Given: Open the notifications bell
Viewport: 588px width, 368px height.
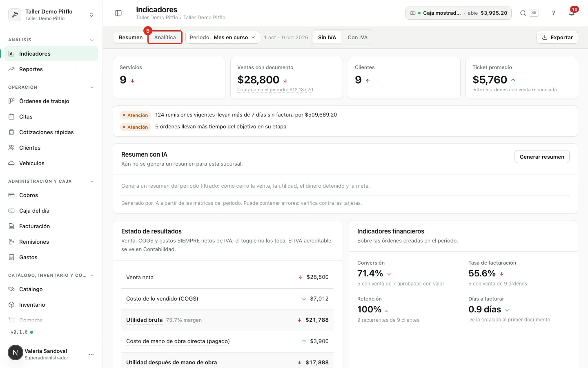Looking at the screenshot, I should tap(572, 13).
